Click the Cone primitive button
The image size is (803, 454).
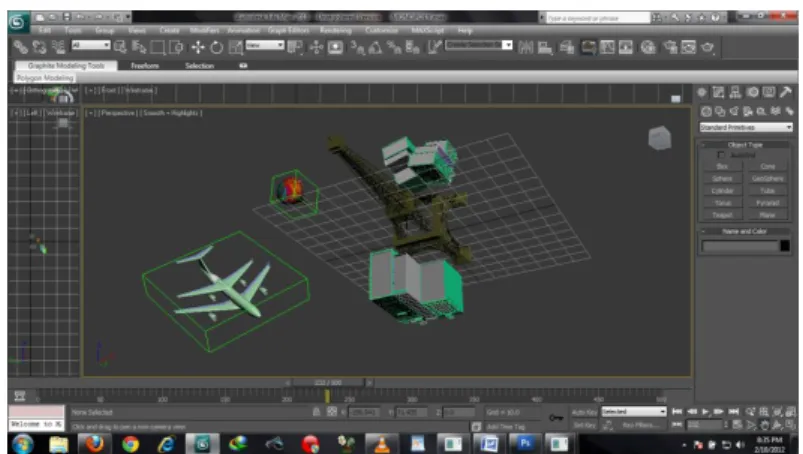[768, 166]
